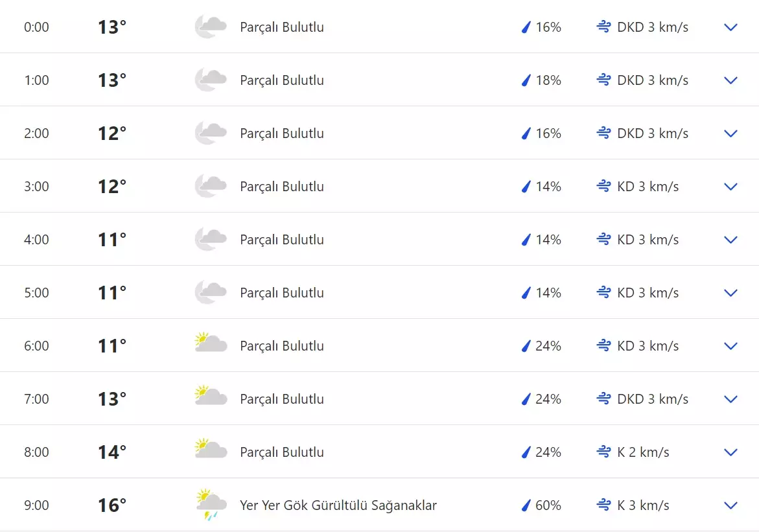Viewport: 759px width, 532px height.
Task: Show more details for 7:00 hour
Action: click(730, 399)
